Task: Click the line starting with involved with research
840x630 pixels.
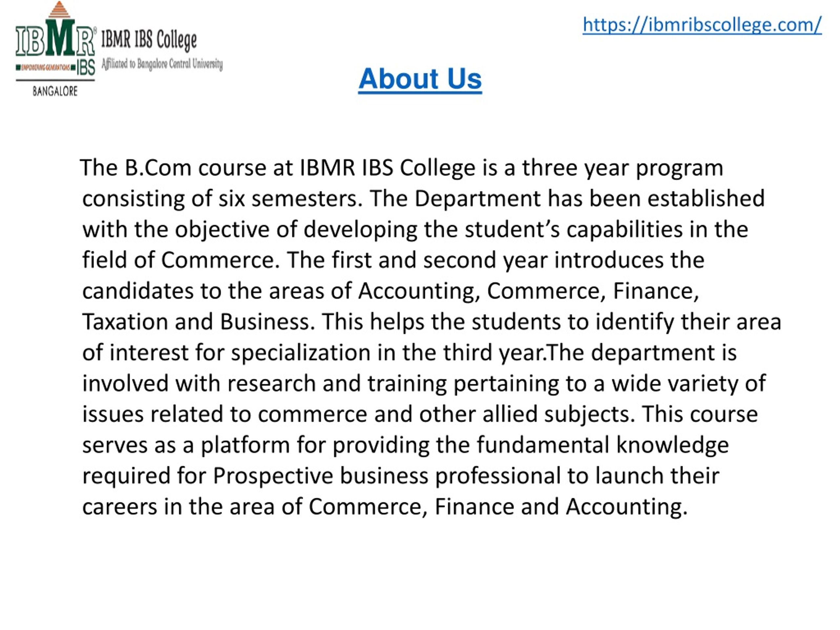Action: (424, 384)
